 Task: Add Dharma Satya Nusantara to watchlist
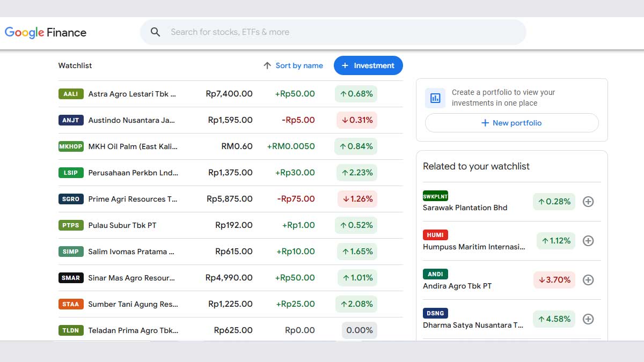tap(588, 319)
